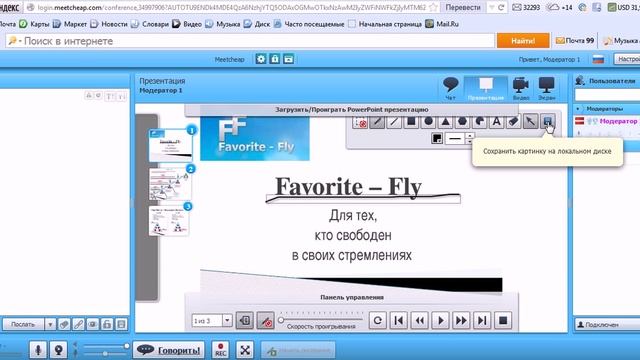
Task: Click the Говорить! talk button
Action: [169, 350]
